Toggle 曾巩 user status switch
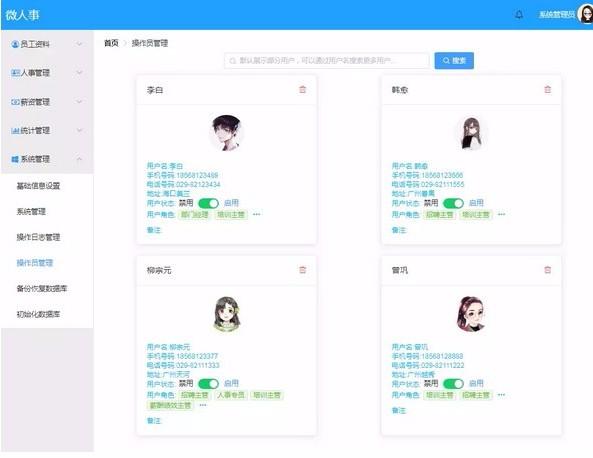The height and width of the screenshot is (458, 593). 453,383
